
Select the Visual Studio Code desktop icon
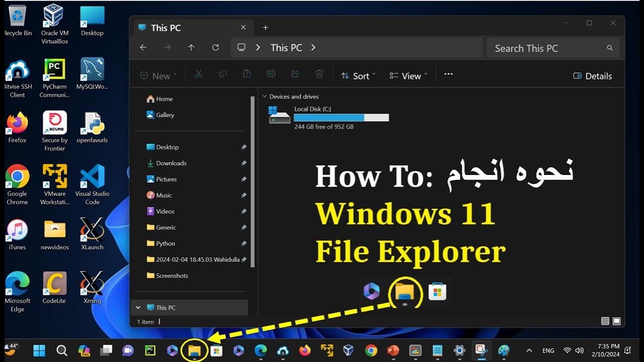[x=92, y=185]
